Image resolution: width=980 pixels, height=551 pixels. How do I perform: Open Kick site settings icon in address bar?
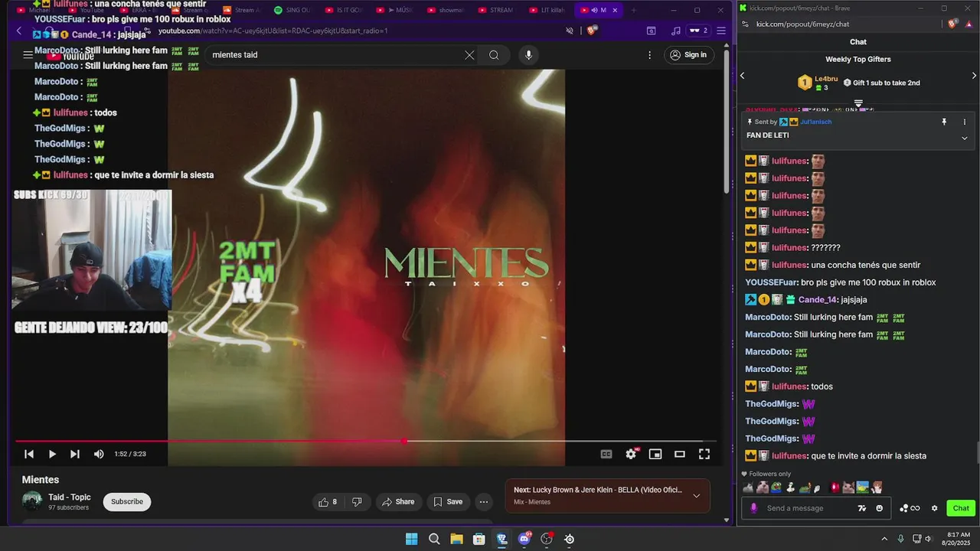coord(746,24)
